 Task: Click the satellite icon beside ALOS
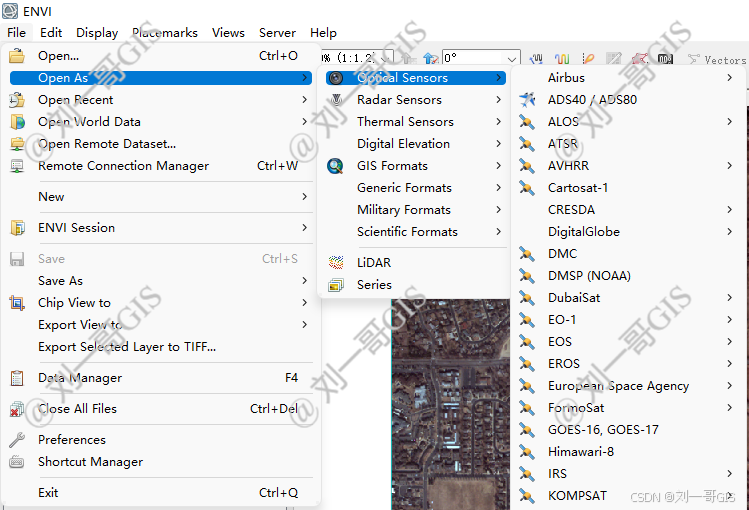pyautogui.click(x=527, y=122)
